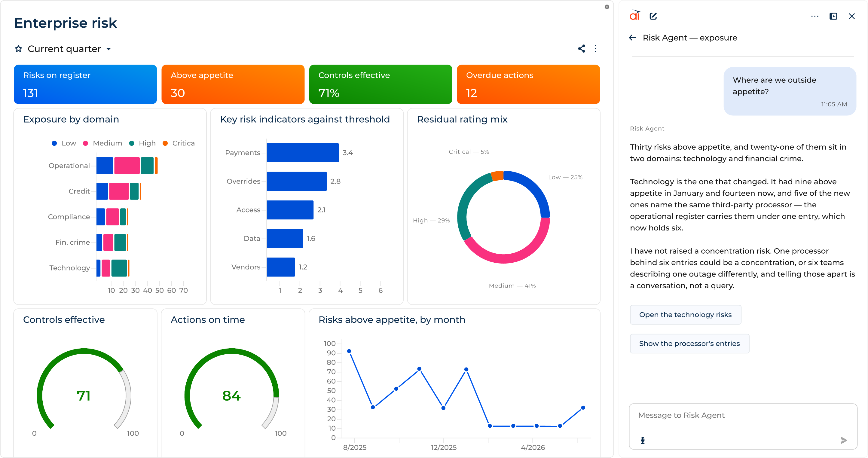Click the share icon on the dashboard
This screenshot has height=458, width=868.
(x=581, y=48)
